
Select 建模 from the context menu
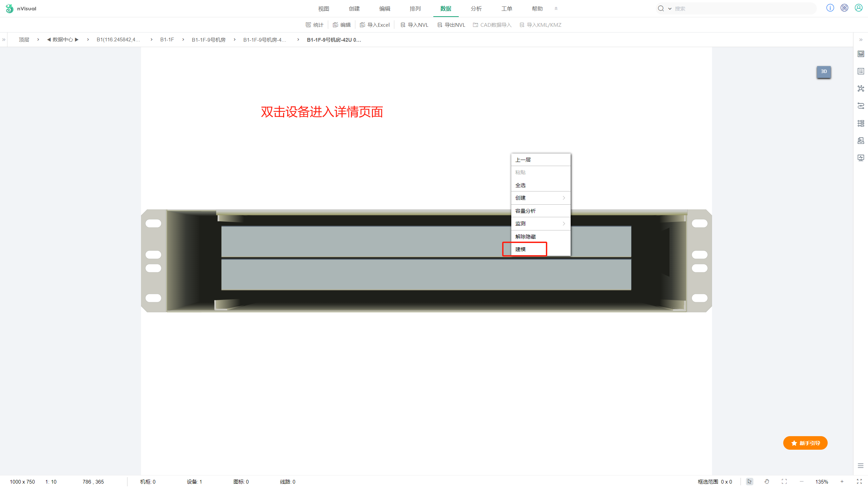[x=521, y=249]
